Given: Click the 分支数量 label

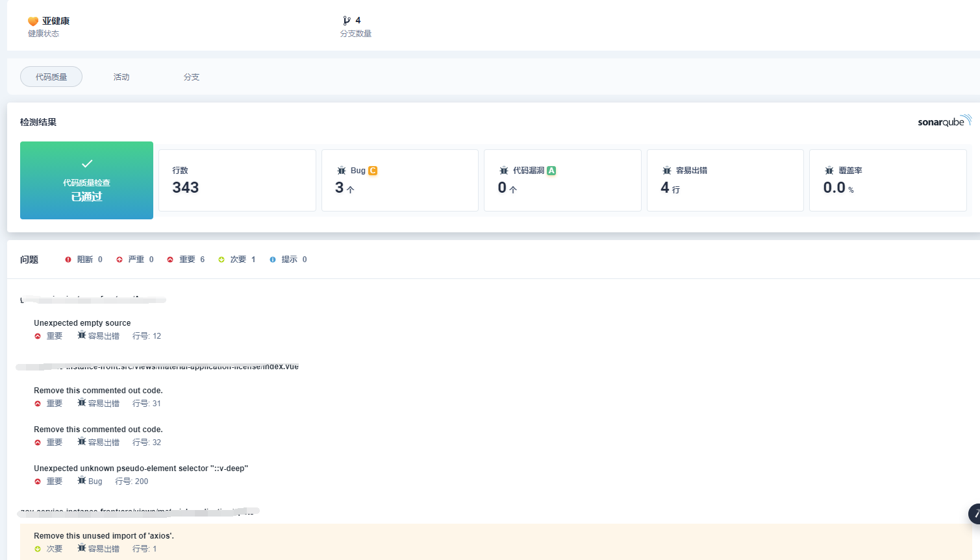Looking at the screenshot, I should tap(356, 34).
